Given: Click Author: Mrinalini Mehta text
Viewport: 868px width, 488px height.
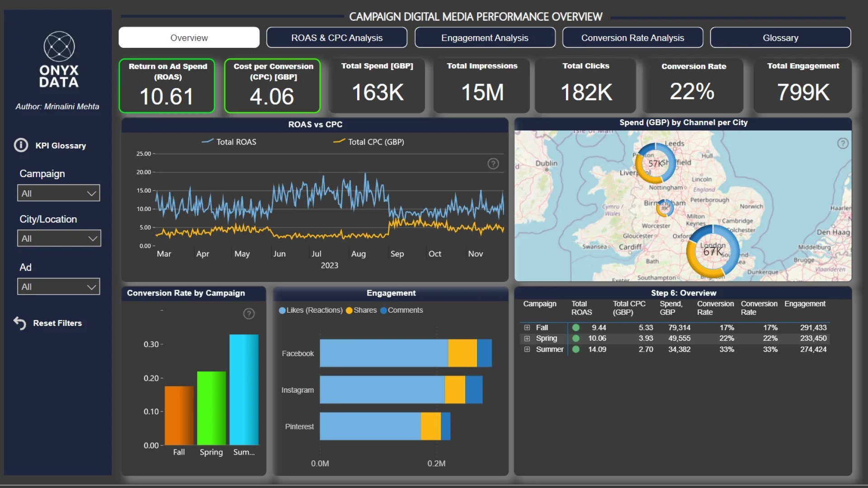Looking at the screenshot, I should click(x=57, y=107).
